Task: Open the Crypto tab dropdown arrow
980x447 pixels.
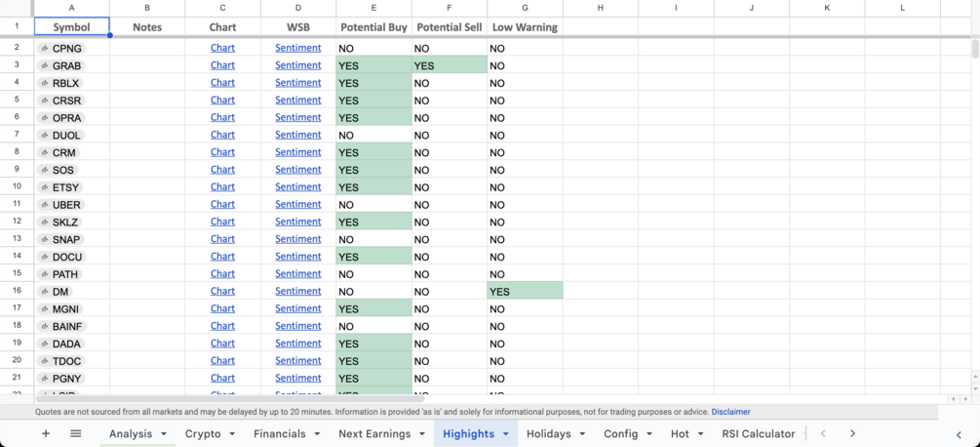Action: tap(231, 434)
